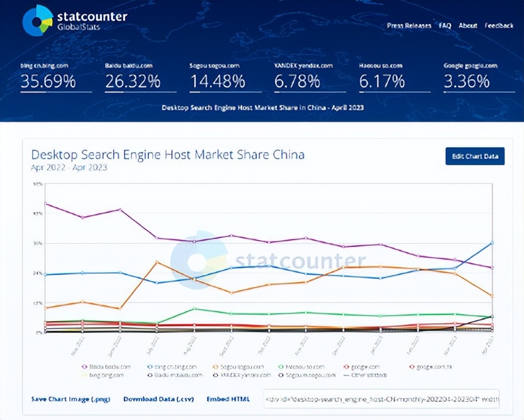Click the purple Baidu line's last data point
Viewport: 524px width, 420px height.
pyautogui.click(x=492, y=268)
